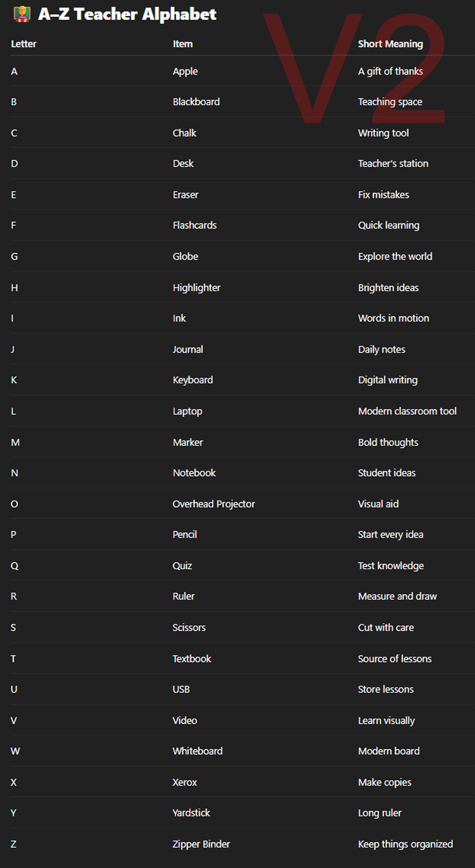Select the Flashcards item cell
This screenshot has height=868, width=475.
point(195,225)
